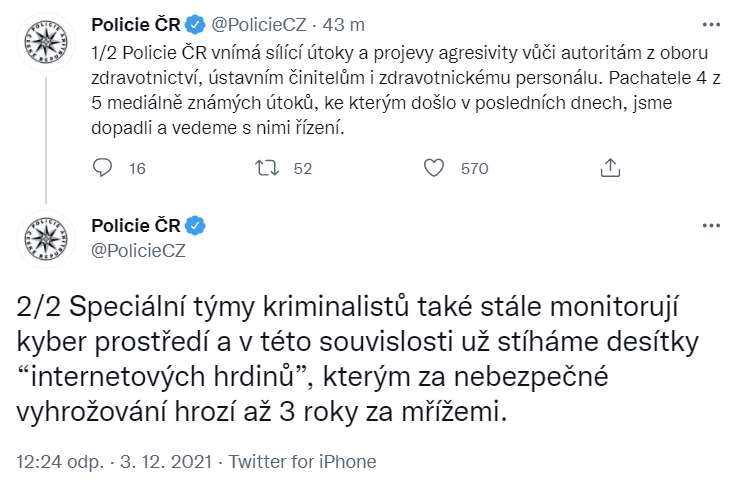Like the first tweet with the heart icon

coord(433,169)
